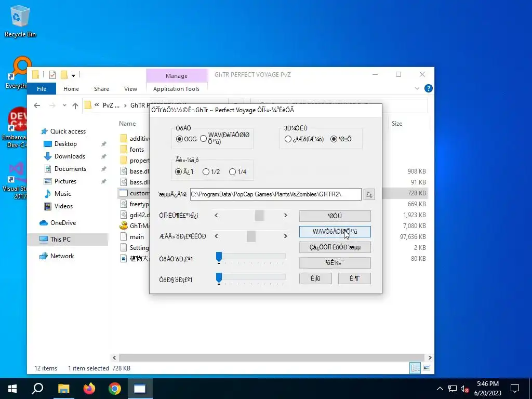This screenshot has width=532, height=399.
Task: Click the muted volume tray icon
Action: coord(464,389)
